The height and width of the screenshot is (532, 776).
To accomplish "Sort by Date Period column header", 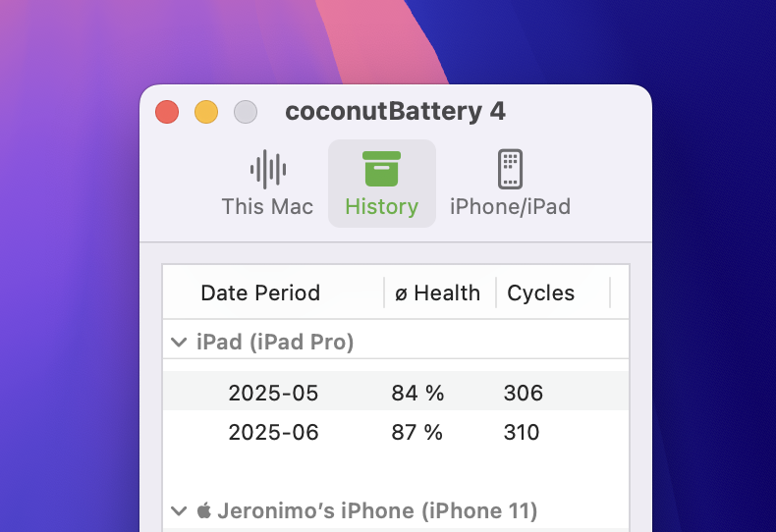I will [260, 293].
